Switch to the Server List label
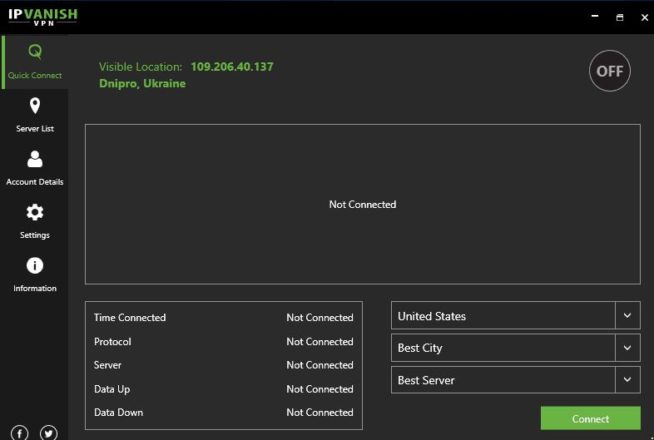 point(35,128)
